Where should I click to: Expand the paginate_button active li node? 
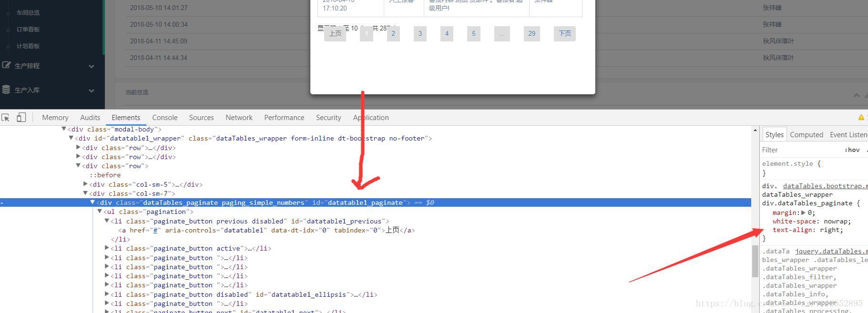(x=107, y=248)
